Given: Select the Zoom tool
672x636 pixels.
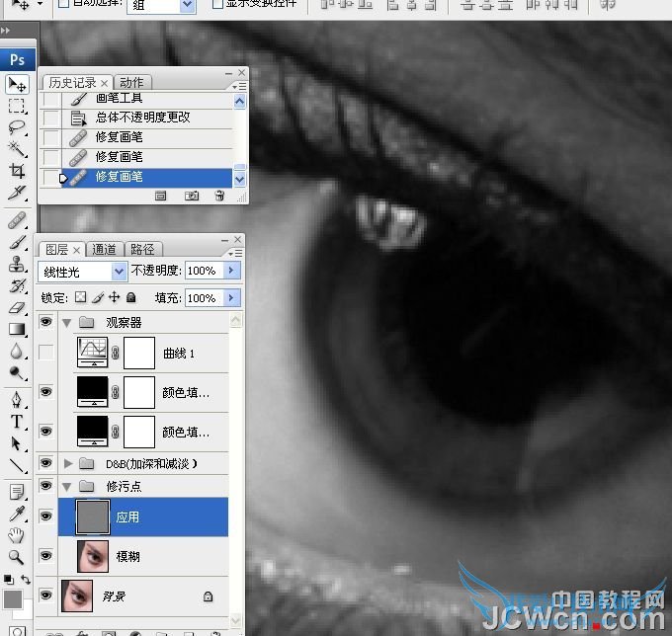Looking at the screenshot, I should click(17, 557).
